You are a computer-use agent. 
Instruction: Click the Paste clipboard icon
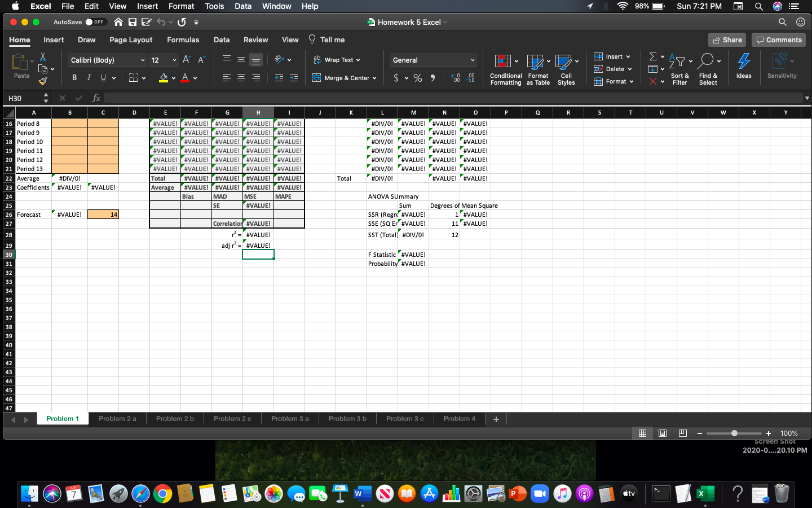click(20, 62)
